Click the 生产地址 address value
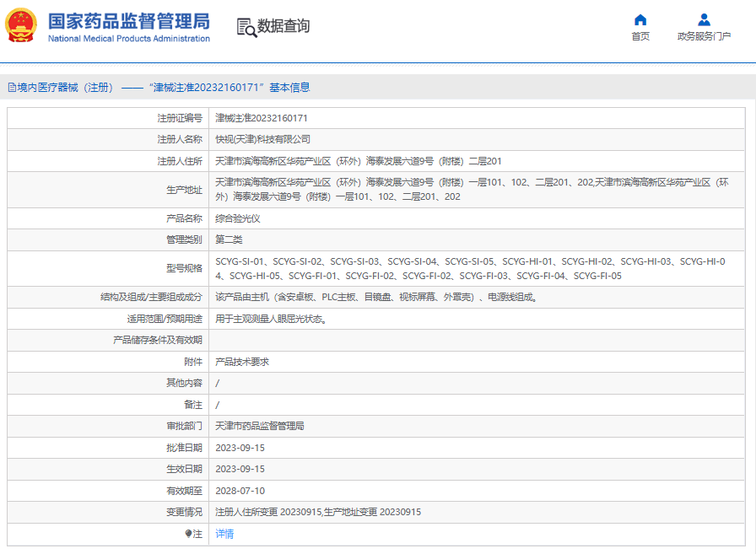This screenshot has width=756, height=554. pos(472,190)
